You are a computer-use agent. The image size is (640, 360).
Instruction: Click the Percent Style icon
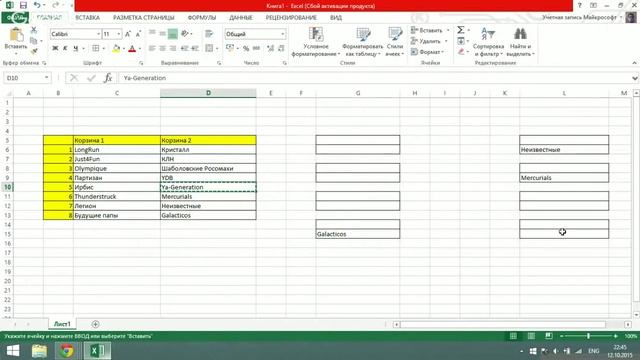coord(246,49)
